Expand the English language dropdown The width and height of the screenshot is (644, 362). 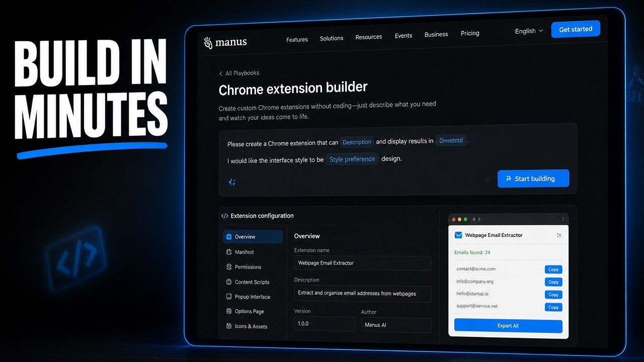pos(529,31)
